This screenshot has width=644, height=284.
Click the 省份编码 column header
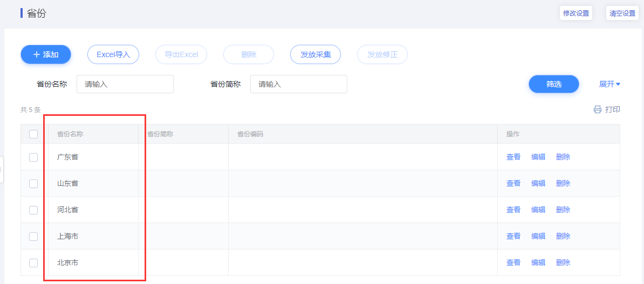click(x=250, y=134)
